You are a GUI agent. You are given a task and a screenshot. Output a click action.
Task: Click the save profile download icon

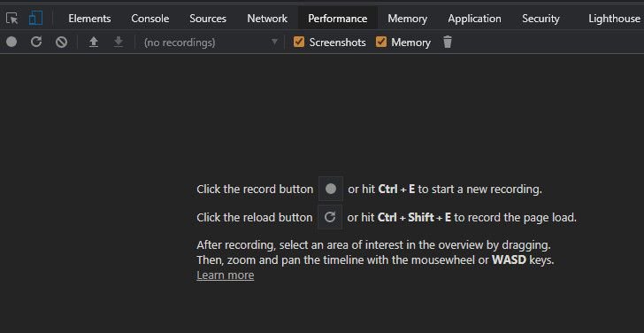coord(119,42)
